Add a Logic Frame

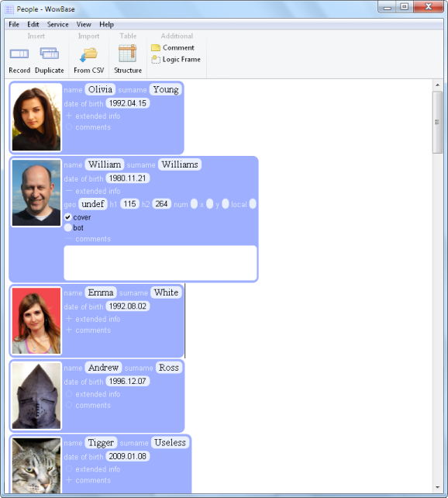176,60
